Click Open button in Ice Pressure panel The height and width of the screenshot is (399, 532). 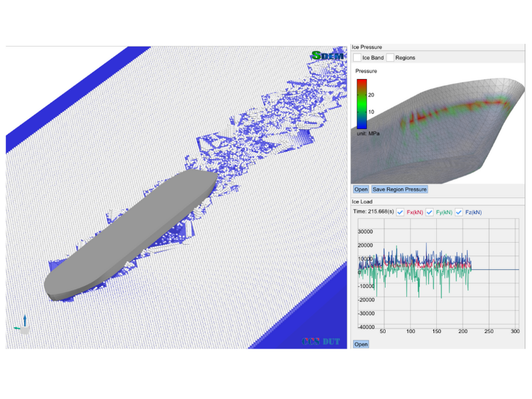pyautogui.click(x=360, y=190)
